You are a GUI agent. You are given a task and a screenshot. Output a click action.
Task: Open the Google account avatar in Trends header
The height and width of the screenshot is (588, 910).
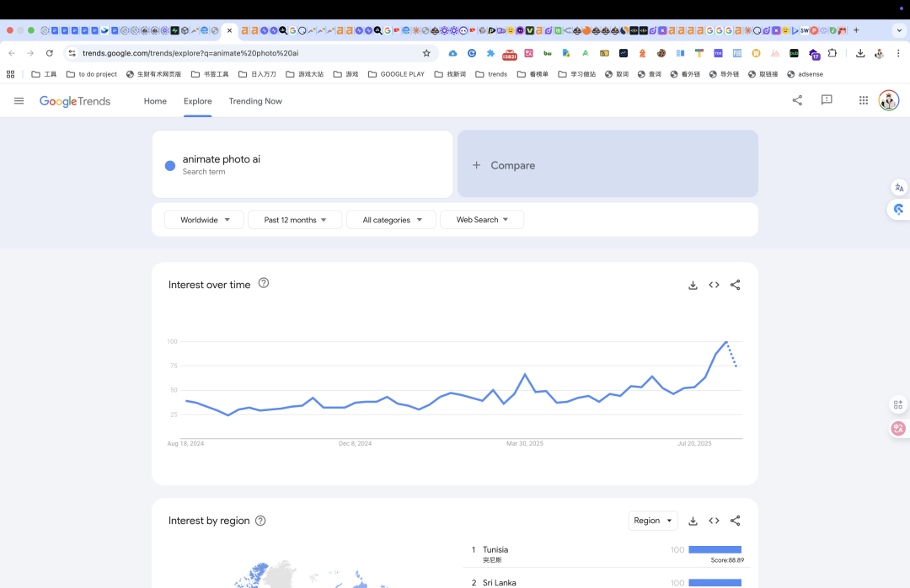pyautogui.click(x=889, y=100)
